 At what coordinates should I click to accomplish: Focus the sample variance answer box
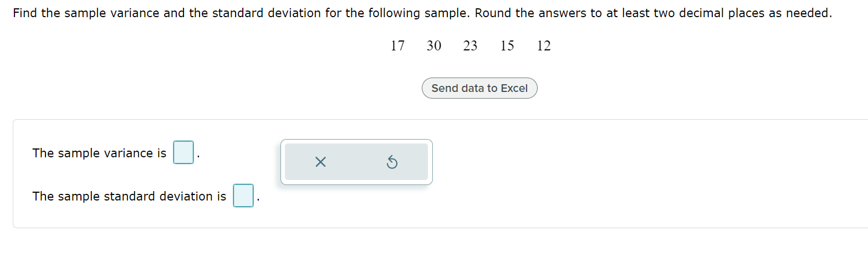click(183, 153)
